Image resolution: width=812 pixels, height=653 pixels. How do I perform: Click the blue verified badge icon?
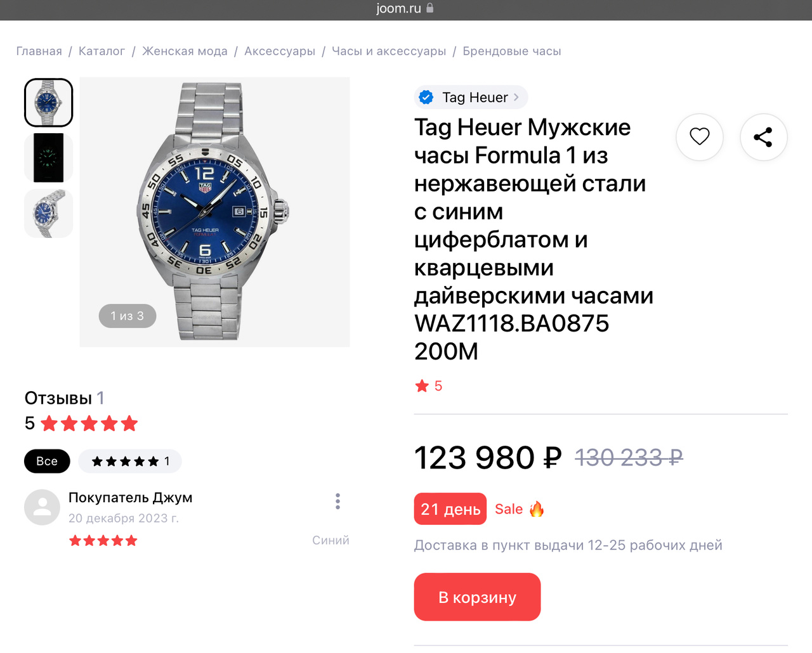coord(426,97)
